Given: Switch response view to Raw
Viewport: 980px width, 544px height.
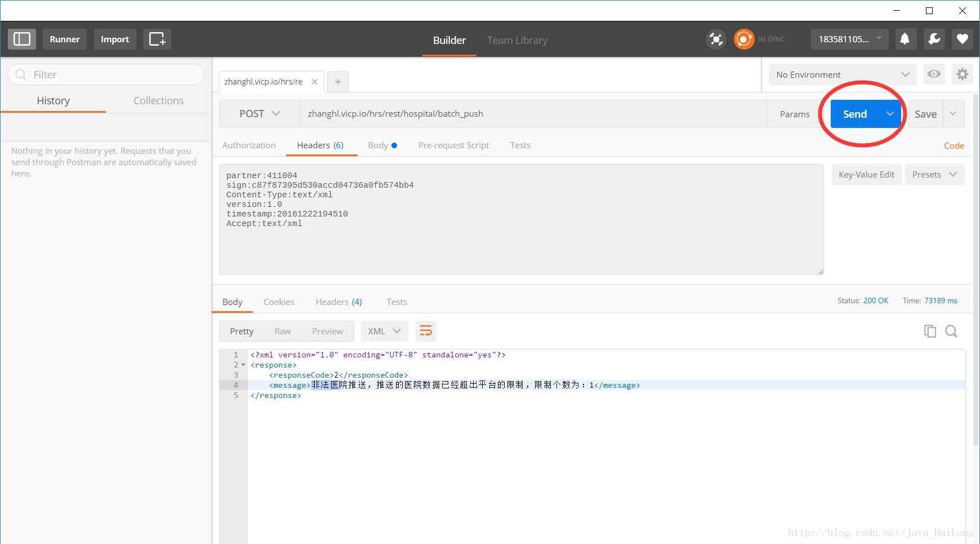Looking at the screenshot, I should click(x=283, y=331).
